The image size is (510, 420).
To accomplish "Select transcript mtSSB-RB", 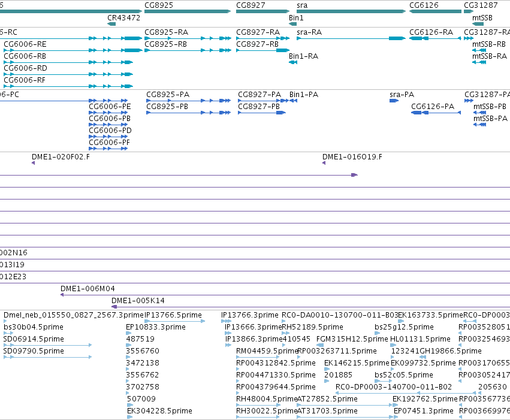I will coord(489,44).
